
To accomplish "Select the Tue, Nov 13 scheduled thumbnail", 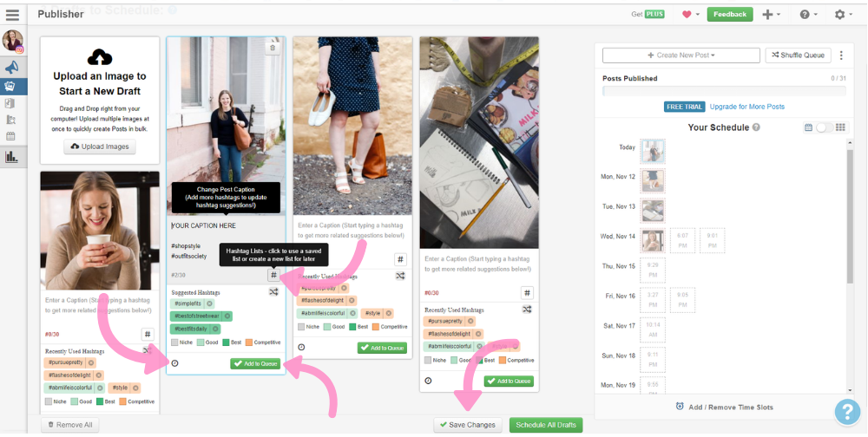I will 653,211.
